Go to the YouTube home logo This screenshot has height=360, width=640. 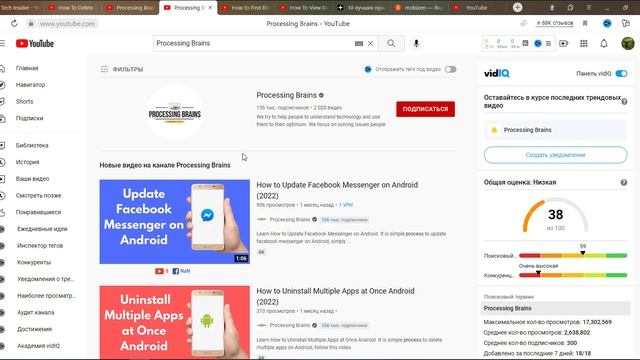click(35, 43)
